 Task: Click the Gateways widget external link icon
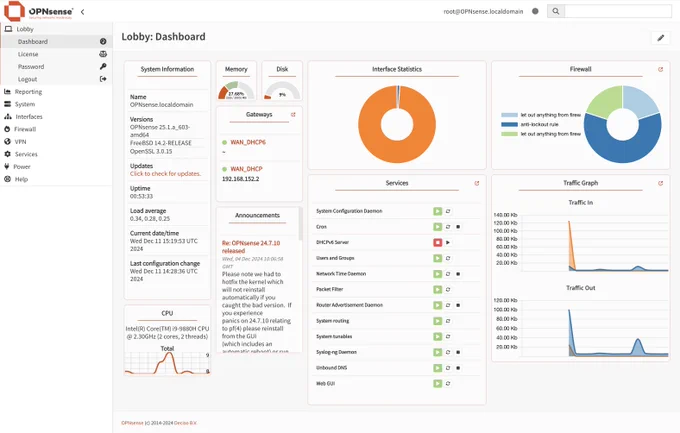click(x=293, y=115)
